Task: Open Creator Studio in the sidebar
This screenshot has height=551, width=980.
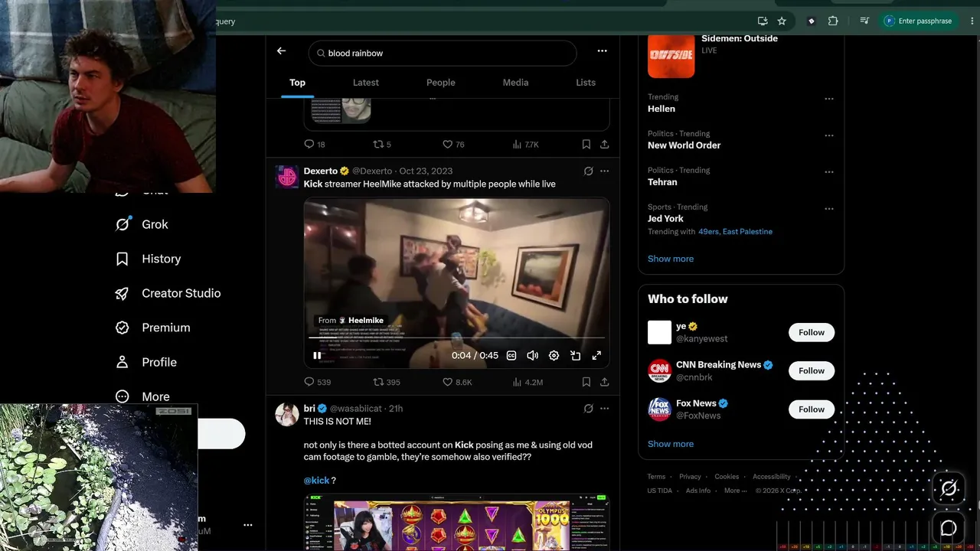Action: pyautogui.click(x=168, y=293)
